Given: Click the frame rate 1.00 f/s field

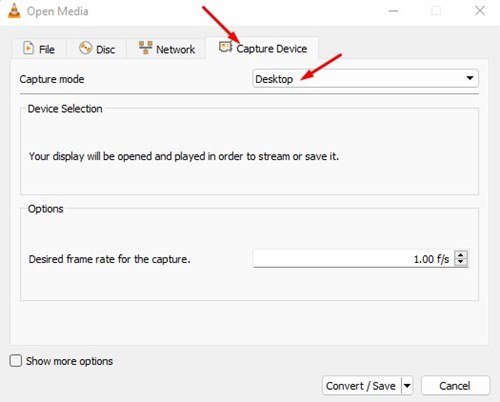Looking at the screenshot, I should point(353,258).
